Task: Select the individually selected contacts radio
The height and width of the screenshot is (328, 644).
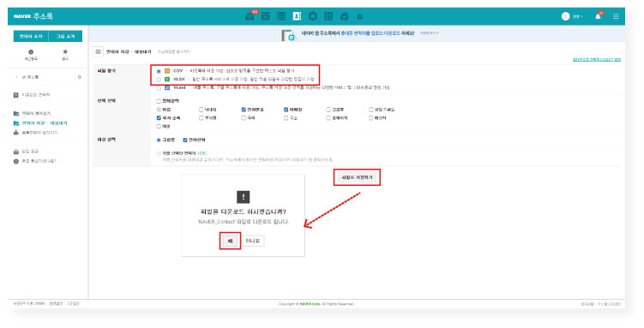Action: [159, 153]
